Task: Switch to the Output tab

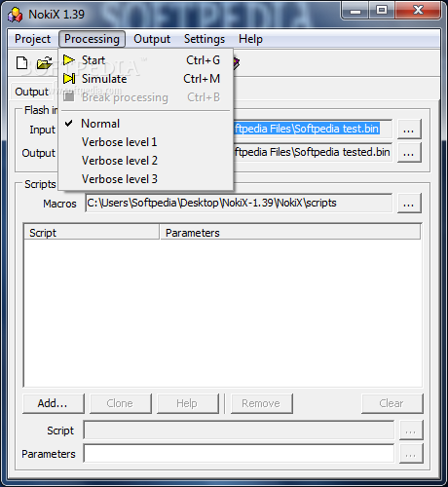Action: click(32, 92)
